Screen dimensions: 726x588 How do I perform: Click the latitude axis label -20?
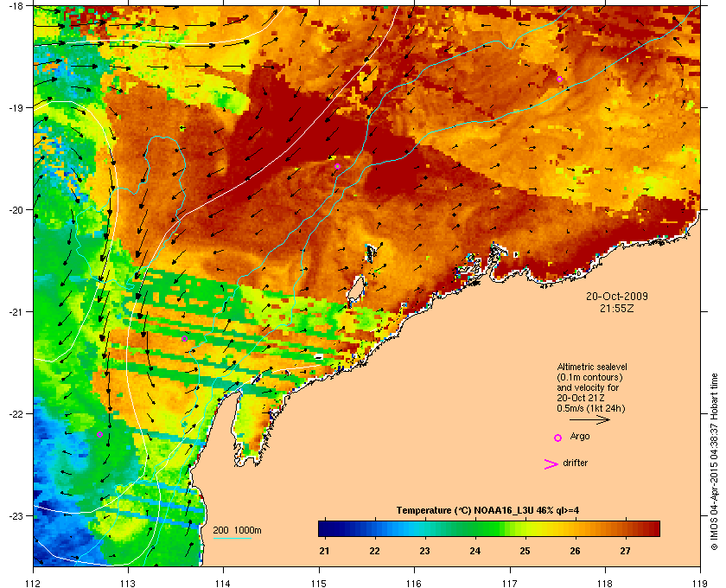(16, 210)
